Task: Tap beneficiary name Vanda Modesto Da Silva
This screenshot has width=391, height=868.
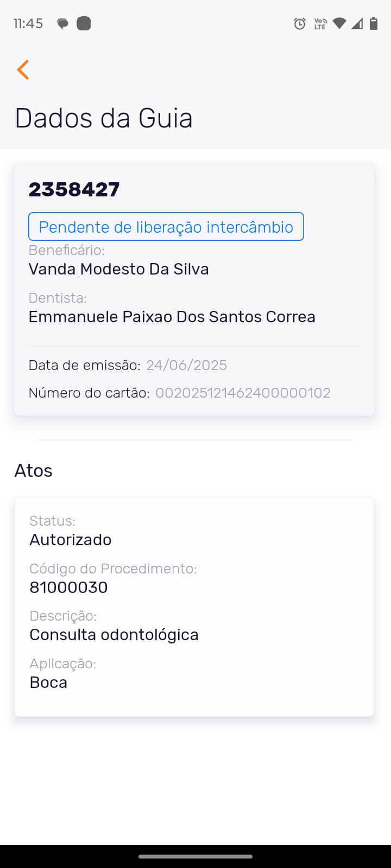Action: click(x=118, y=269)
